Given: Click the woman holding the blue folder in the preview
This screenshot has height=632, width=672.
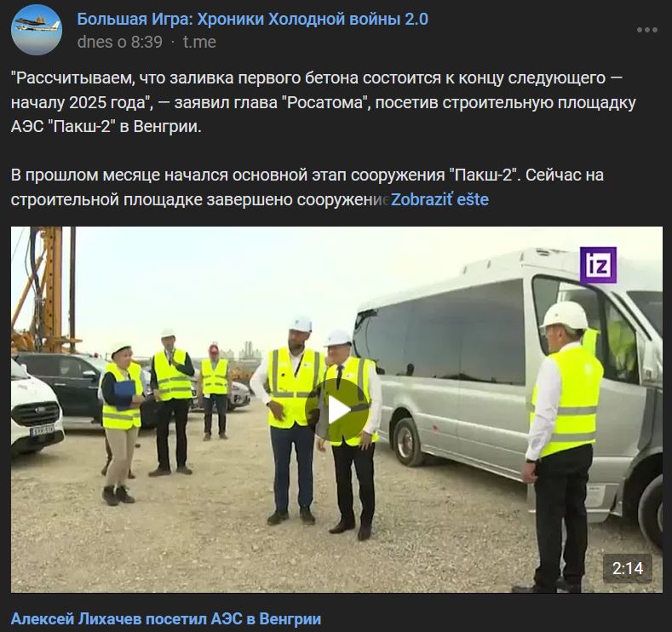Looking at the screenshot, I should (120, 422).
